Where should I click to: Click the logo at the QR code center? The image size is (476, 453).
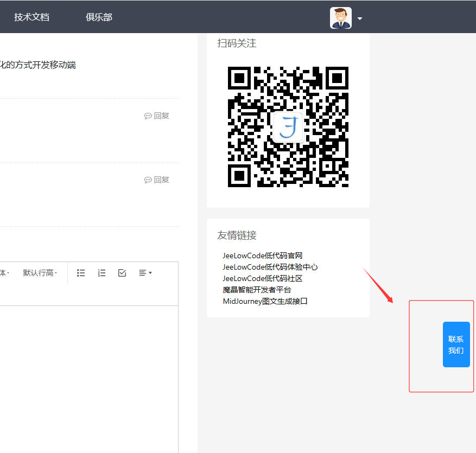point(288,127)
